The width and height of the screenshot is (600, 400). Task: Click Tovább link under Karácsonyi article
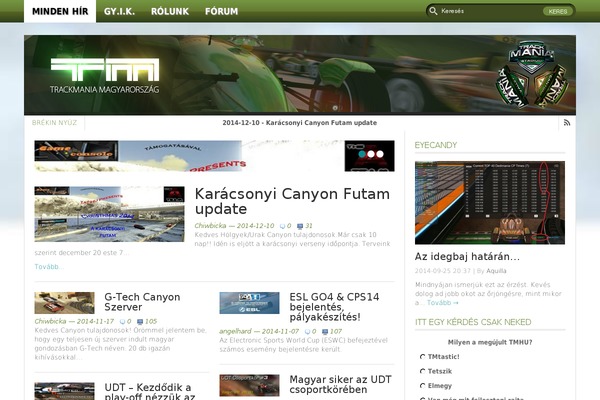(x=49, y=267)
